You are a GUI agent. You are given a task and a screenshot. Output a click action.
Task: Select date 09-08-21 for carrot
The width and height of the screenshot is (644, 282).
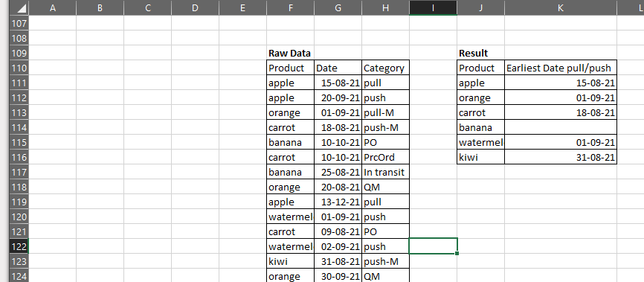pos(338,231)
